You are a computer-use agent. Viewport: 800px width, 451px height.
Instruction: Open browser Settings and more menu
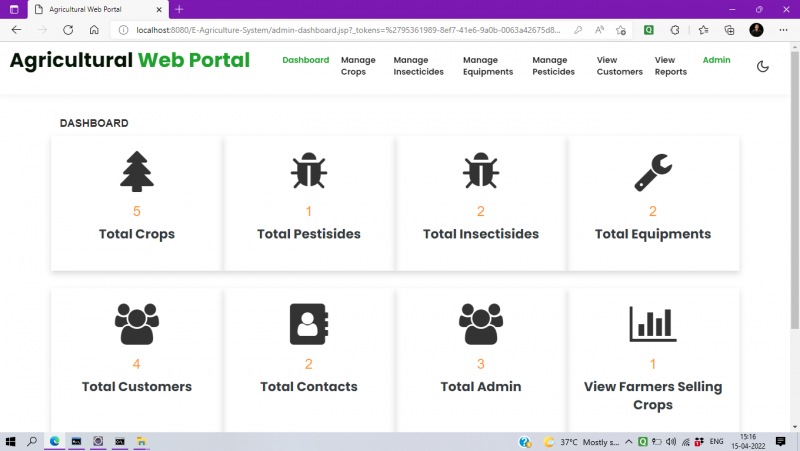pyautogui.click(x=783, y=30)
